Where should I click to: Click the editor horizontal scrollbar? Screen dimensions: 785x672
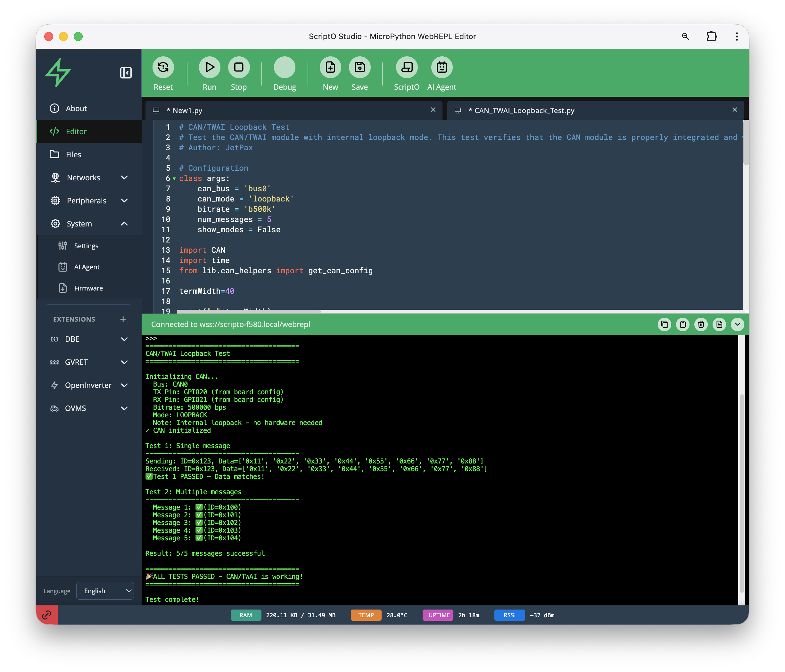(249, 311)
